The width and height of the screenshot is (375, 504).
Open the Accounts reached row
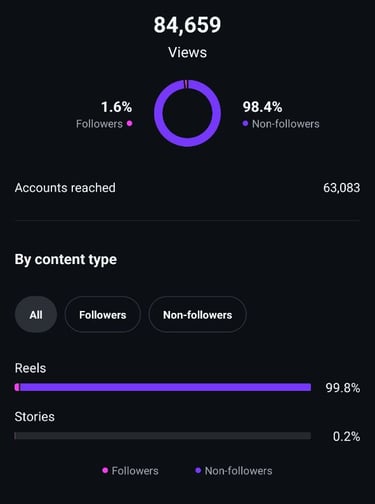(x=187, y=188)
